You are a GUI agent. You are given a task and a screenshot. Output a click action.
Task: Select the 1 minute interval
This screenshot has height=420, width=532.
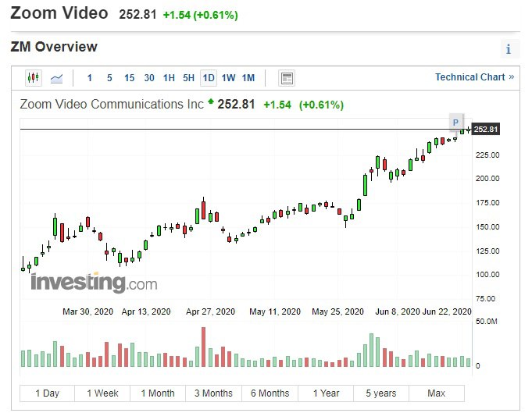pos(90,78)
